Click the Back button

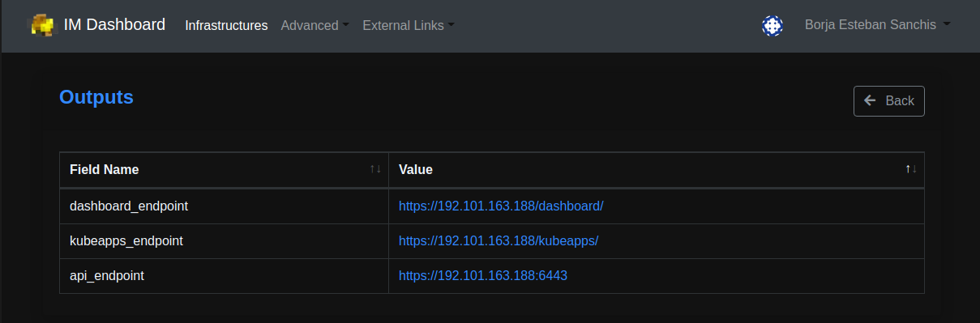[x=889, y=101]
